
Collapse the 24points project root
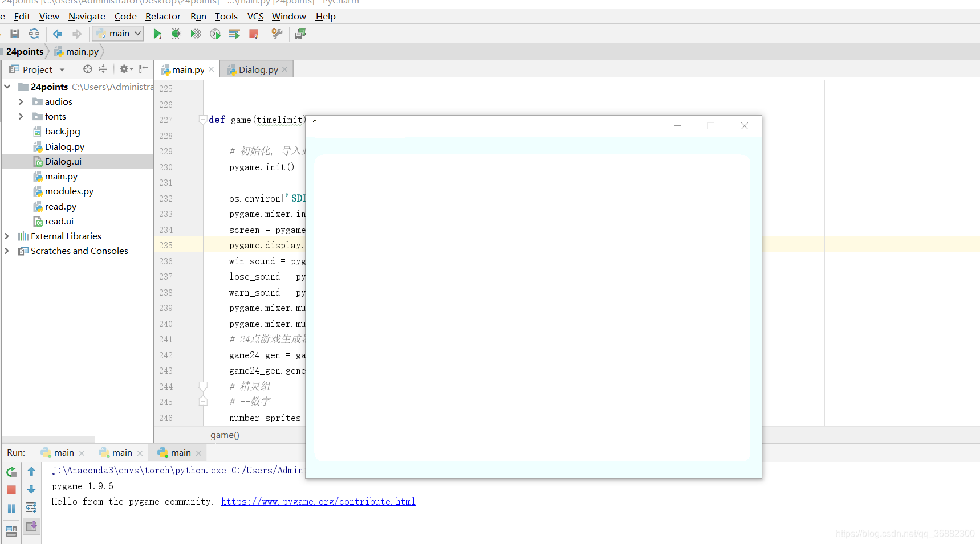pos(7,87)
